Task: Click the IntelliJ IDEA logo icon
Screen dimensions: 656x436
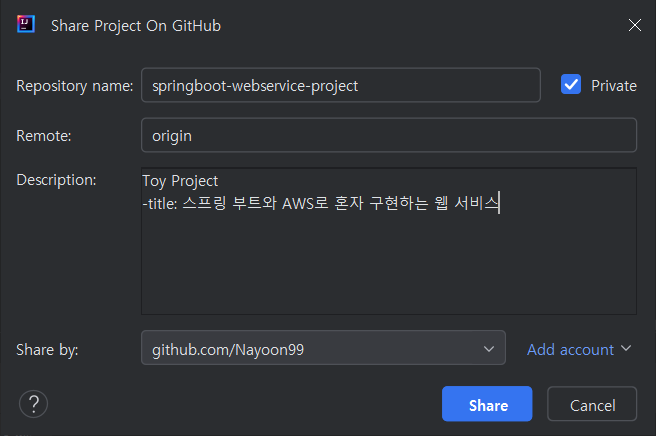Action: pyautogui.click(x=26, y=24)
